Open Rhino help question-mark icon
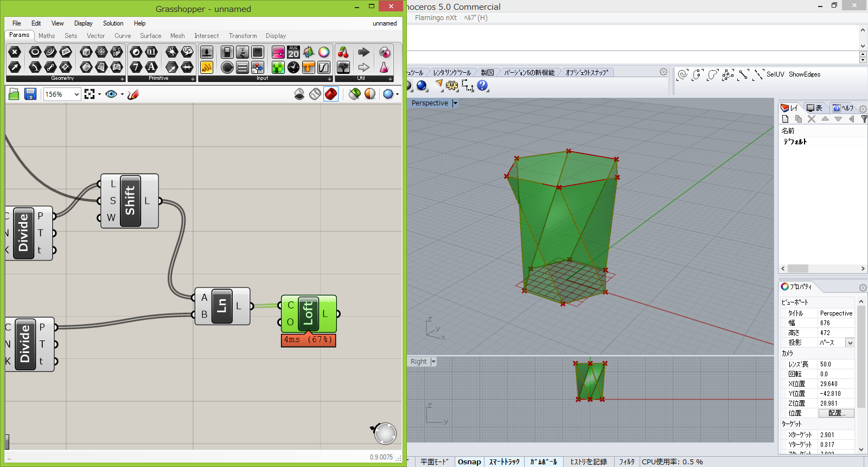Viewport: 868px width, 467px height. pyautogui.click(x=482, y=85)
